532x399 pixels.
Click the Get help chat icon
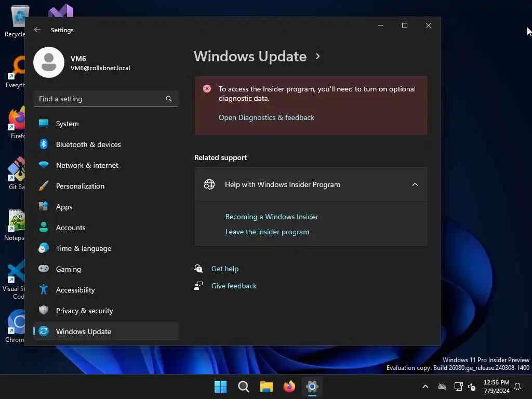click(x=198, y=269)
